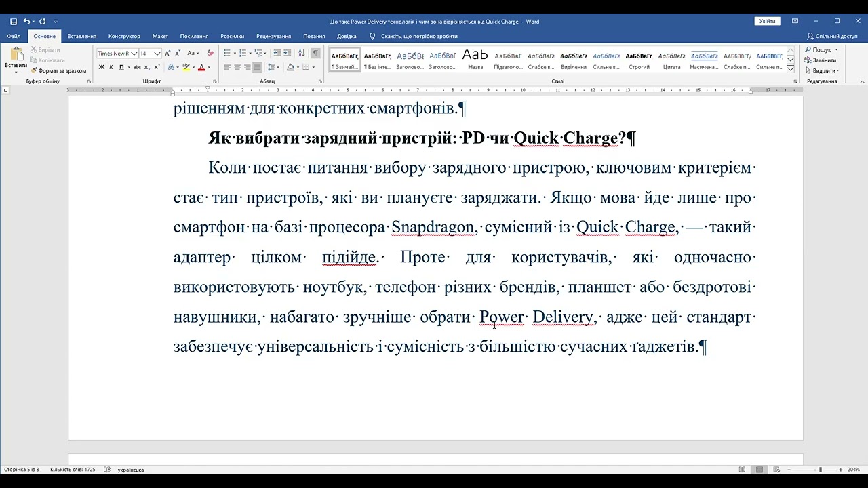The width and height of the screenshot is (868, 488).
Task: Switch to Read Mode view
Action: [x=742, y=470]
